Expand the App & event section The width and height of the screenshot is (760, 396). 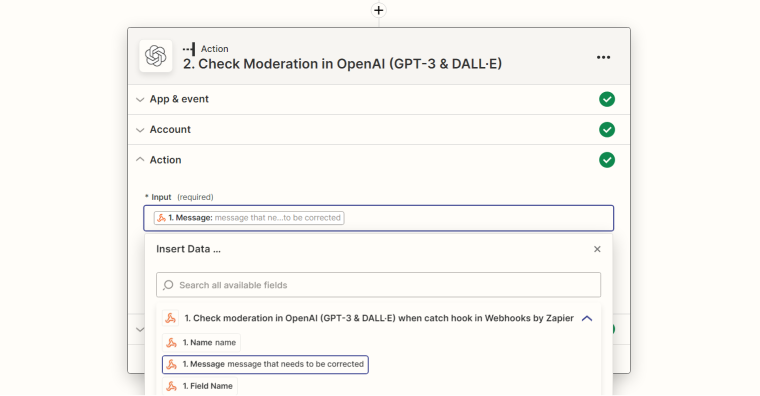click(x=140, y=99)
